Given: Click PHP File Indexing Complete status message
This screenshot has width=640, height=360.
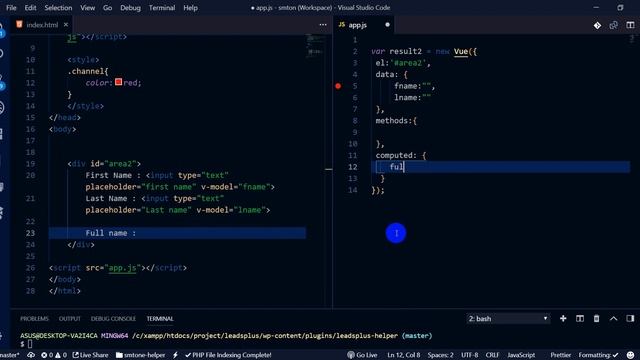Looking at the screenshot, I should tap(228, 355).
